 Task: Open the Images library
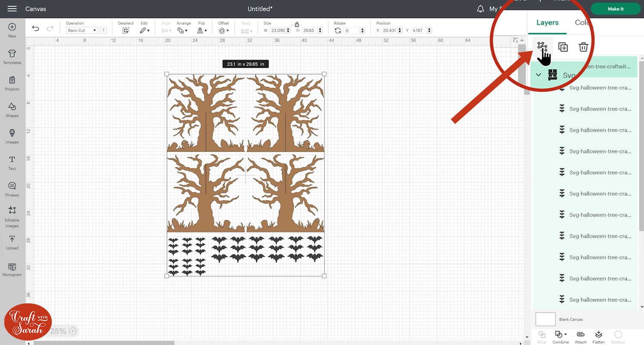click(x=12, y=136)
